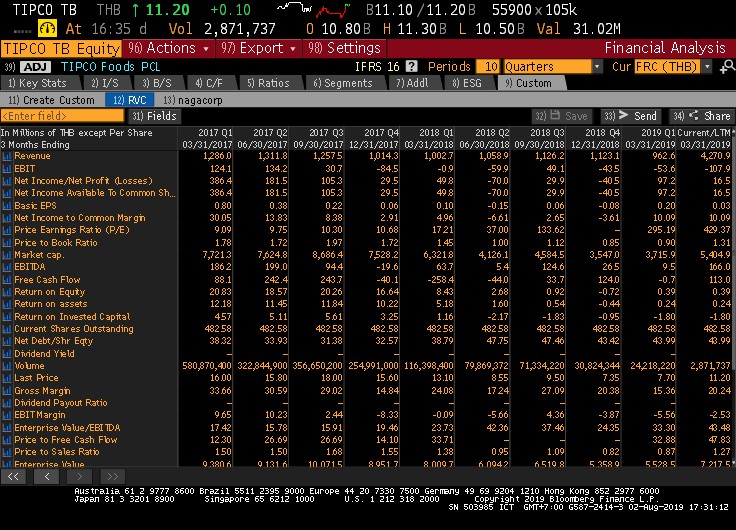Click the Dividend Payout Ratio row label
Viewport: 736px width, 530px height.
click(61, 403)
